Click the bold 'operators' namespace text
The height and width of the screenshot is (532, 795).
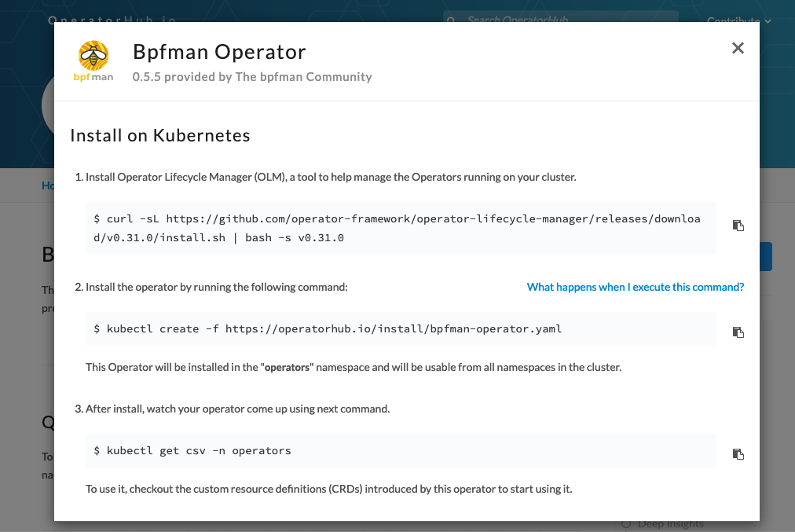[286, 368]
